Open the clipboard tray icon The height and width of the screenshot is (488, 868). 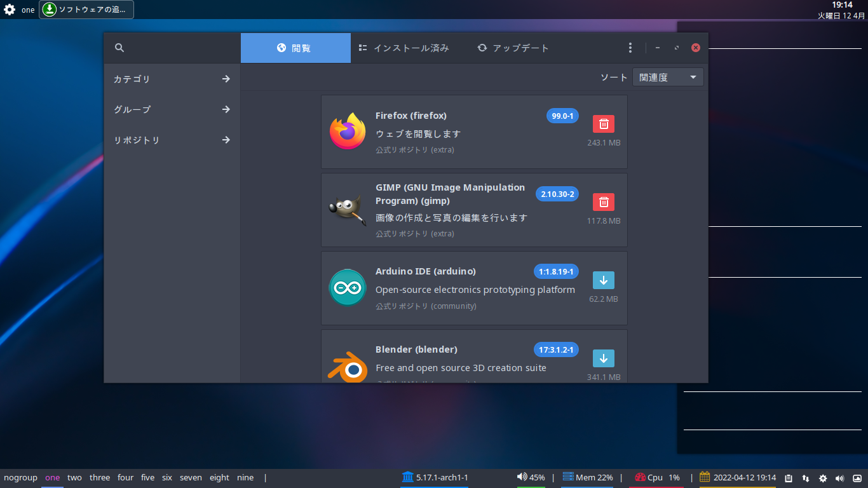[x=789, y=478]
